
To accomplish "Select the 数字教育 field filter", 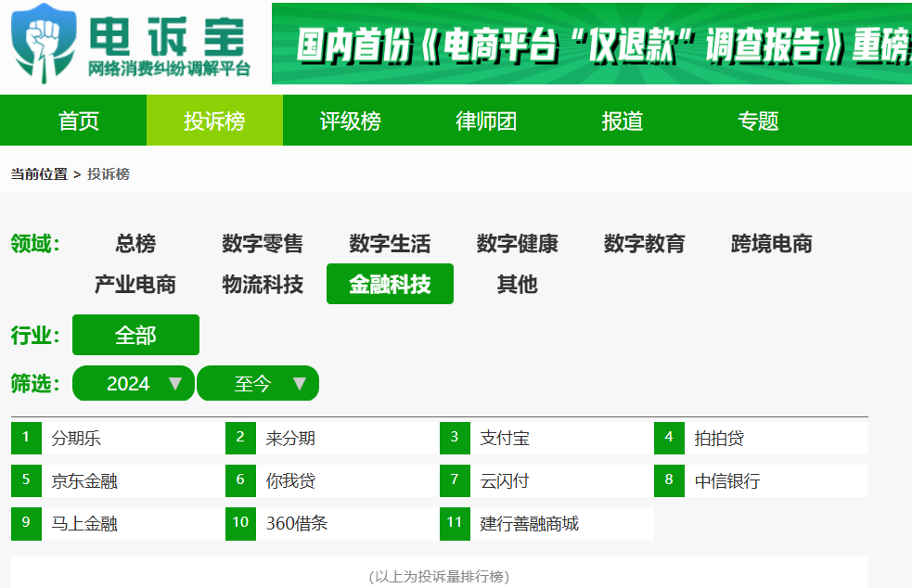I will coord(645,243).
